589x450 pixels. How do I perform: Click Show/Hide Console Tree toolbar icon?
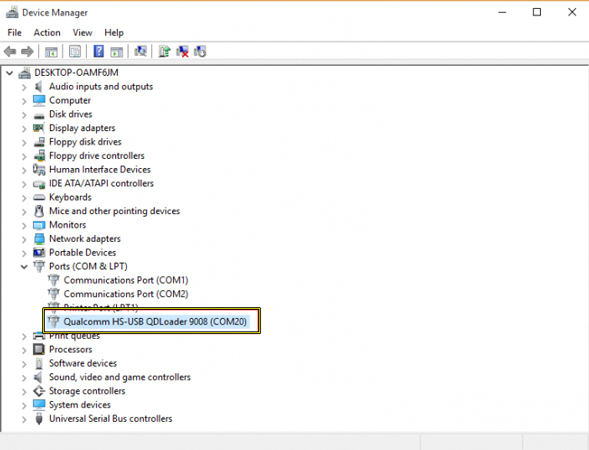pos(51,51)
